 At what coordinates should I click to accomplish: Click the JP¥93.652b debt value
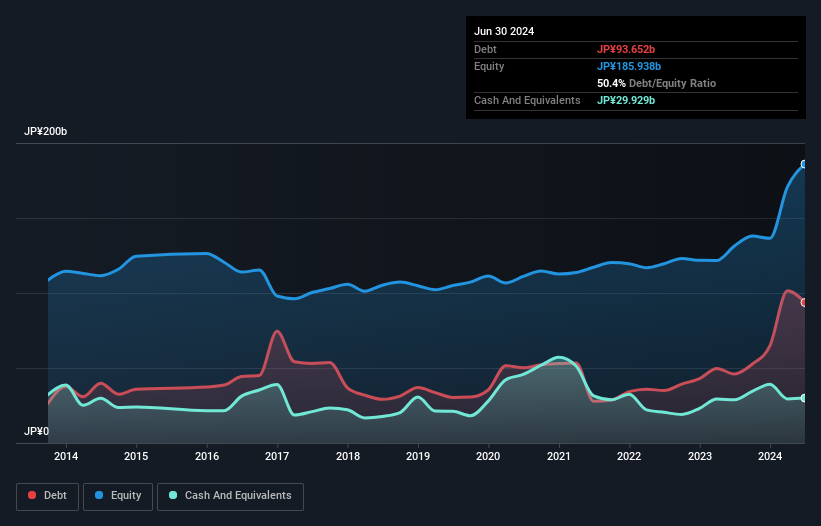coord(626,49)
